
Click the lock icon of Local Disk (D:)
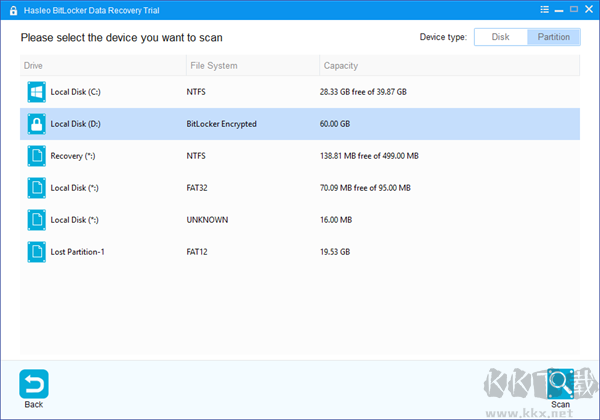(36, 124)
